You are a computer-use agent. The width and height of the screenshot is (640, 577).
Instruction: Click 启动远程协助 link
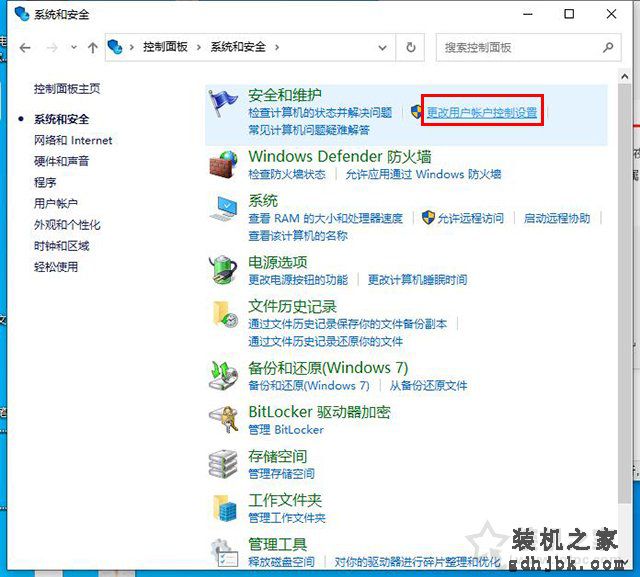557,218
